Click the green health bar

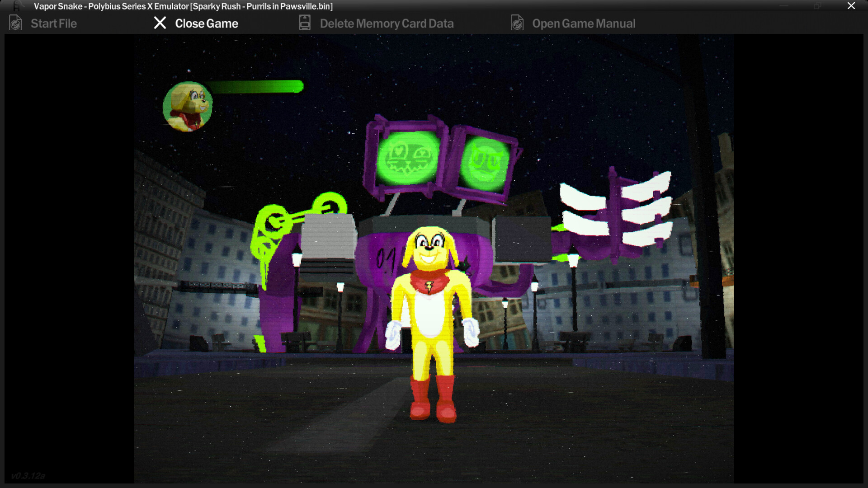(258, 86)
